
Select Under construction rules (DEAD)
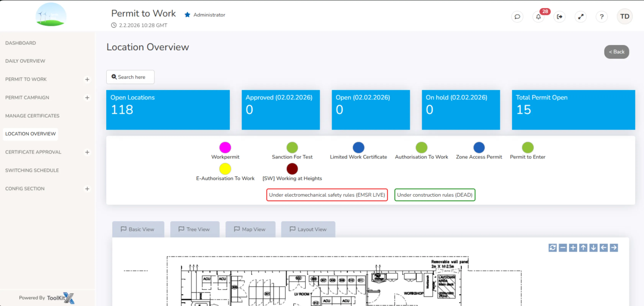coord(435,195)
